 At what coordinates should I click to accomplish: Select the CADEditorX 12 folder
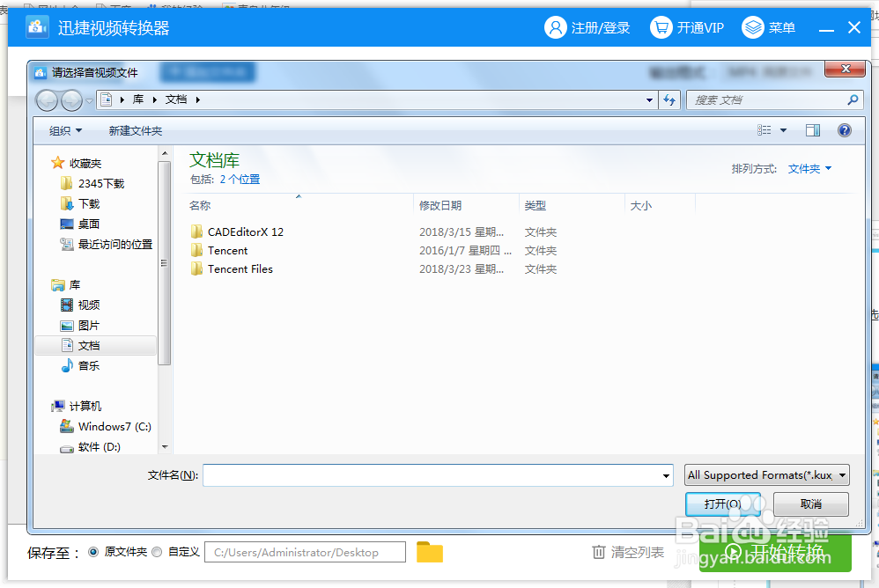[x=237, y=232]
